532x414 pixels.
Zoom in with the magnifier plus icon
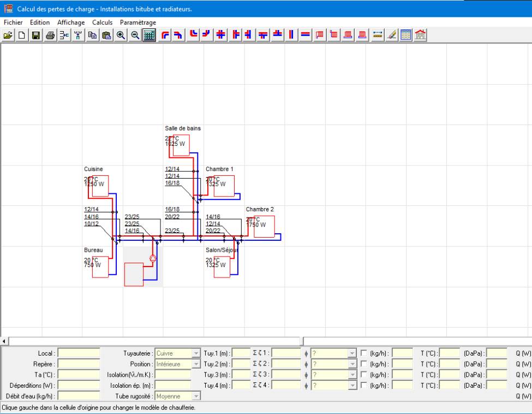[x=121, y=35]
